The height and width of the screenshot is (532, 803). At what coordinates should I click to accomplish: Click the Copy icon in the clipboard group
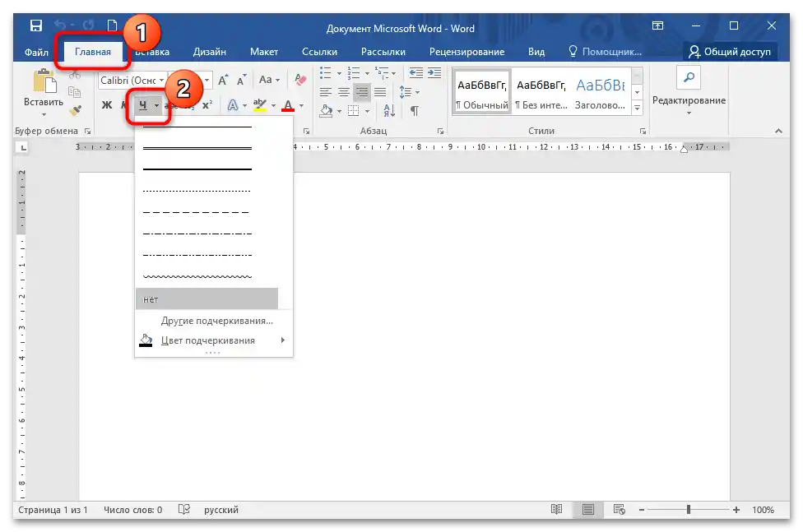pos(75,92)
